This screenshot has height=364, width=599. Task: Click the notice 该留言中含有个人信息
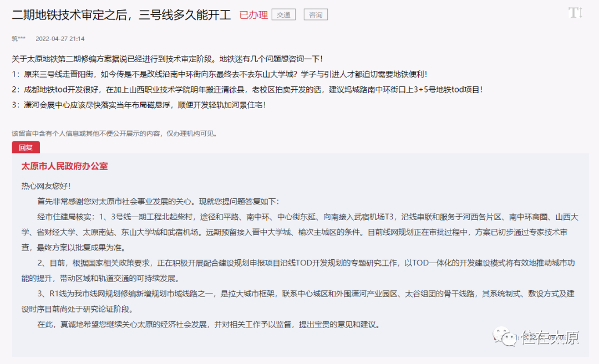coord(115,134)
